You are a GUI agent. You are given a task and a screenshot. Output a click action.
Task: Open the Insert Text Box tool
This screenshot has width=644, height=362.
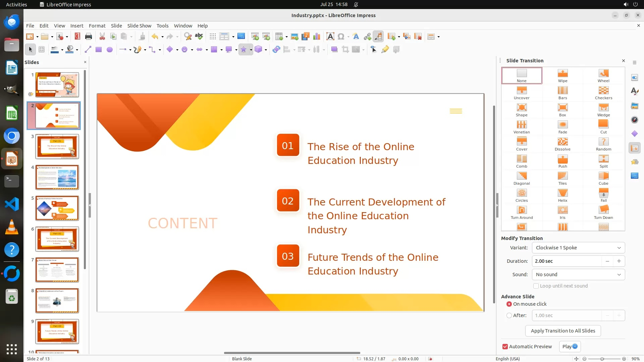330,37
